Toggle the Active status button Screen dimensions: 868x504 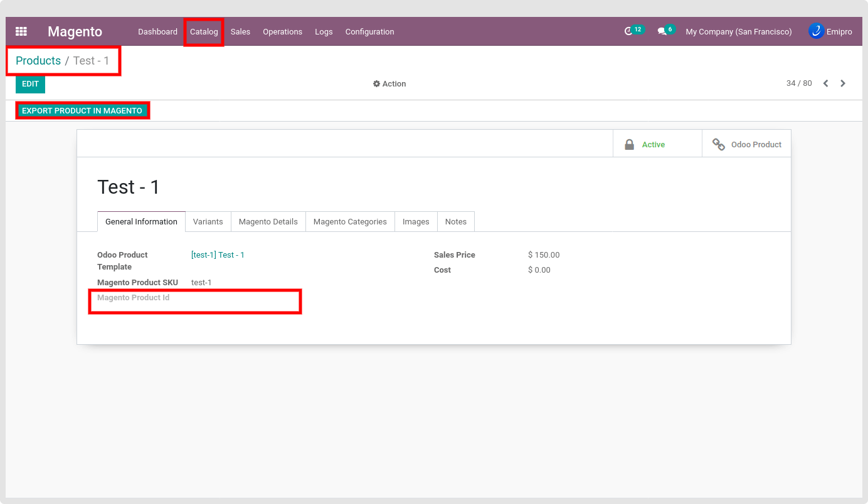657,144
